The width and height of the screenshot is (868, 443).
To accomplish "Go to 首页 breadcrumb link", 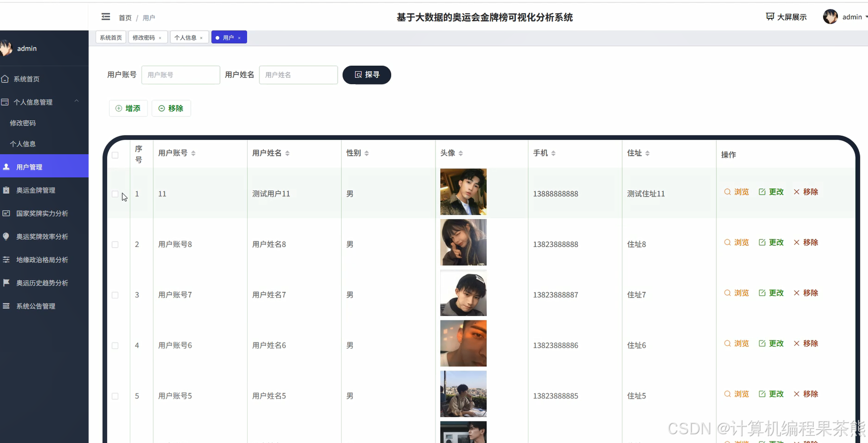I will pyautogui.click(x=125, y=18).
